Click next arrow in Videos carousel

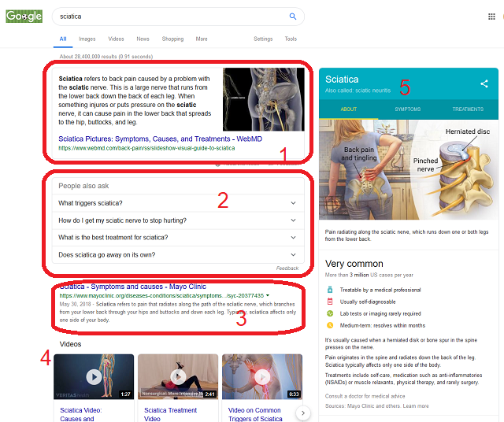[x=303, y=413]
